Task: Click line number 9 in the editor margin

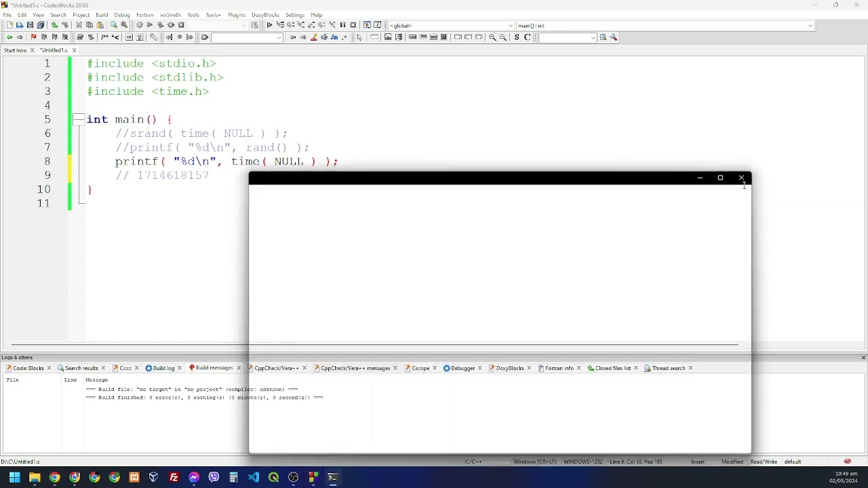Action: coord(47,176)
